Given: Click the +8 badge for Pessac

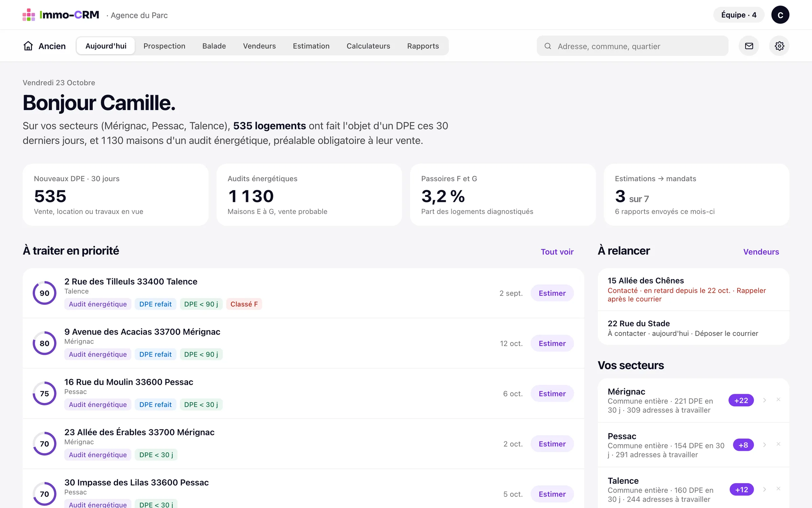Looking at the screenshot, I should [743, 445].
